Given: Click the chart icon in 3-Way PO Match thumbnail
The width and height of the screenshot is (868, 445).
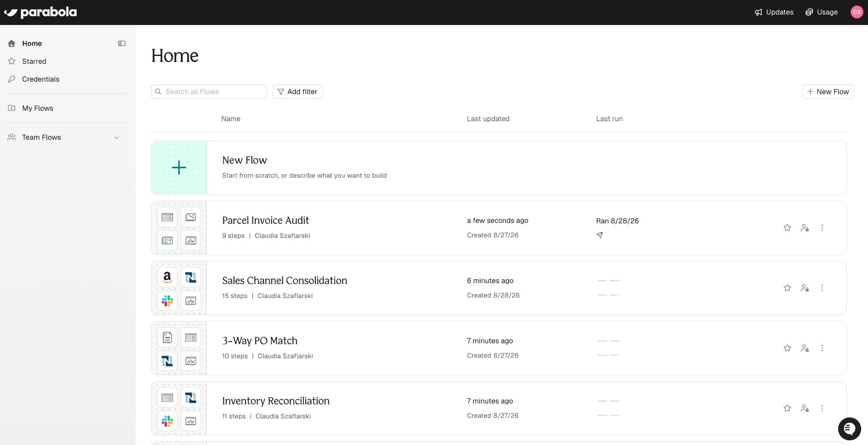Looking at the screenshot, I should click(191, 361).
